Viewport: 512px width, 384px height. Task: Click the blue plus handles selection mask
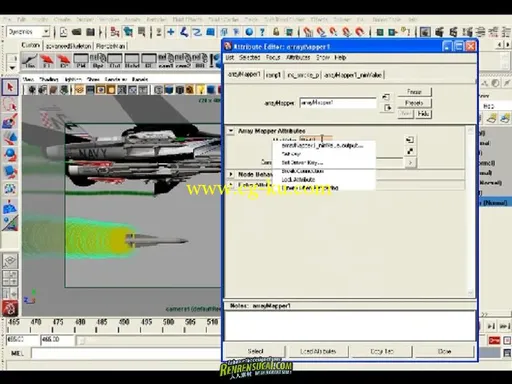pos(171,32)
